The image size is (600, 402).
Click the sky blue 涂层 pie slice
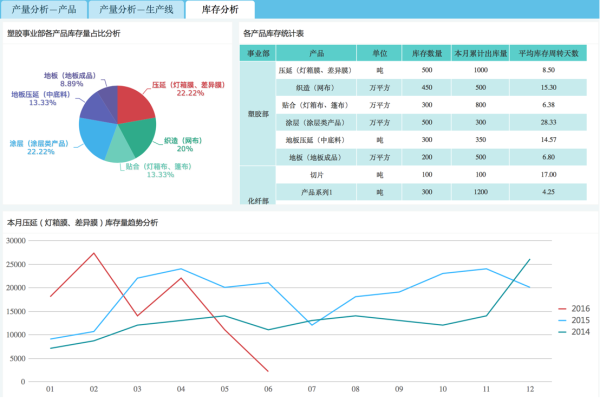[x=96, y=137]
